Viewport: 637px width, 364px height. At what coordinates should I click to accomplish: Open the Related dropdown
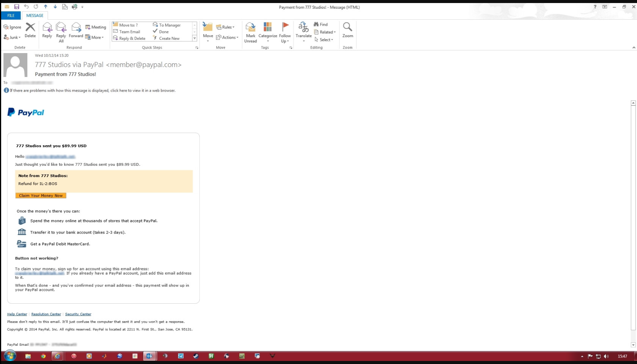pyautogui.click(x=325, y=32)
